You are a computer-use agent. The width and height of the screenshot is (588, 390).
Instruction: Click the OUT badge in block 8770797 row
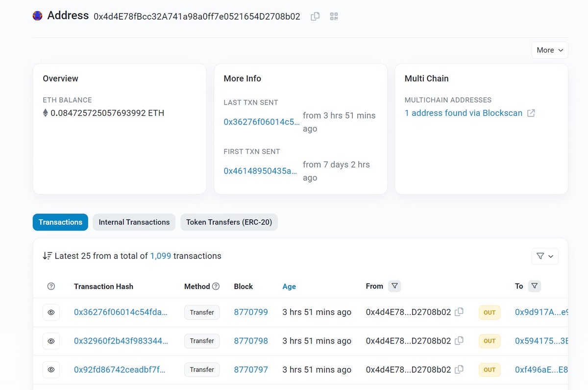point(490,369)
